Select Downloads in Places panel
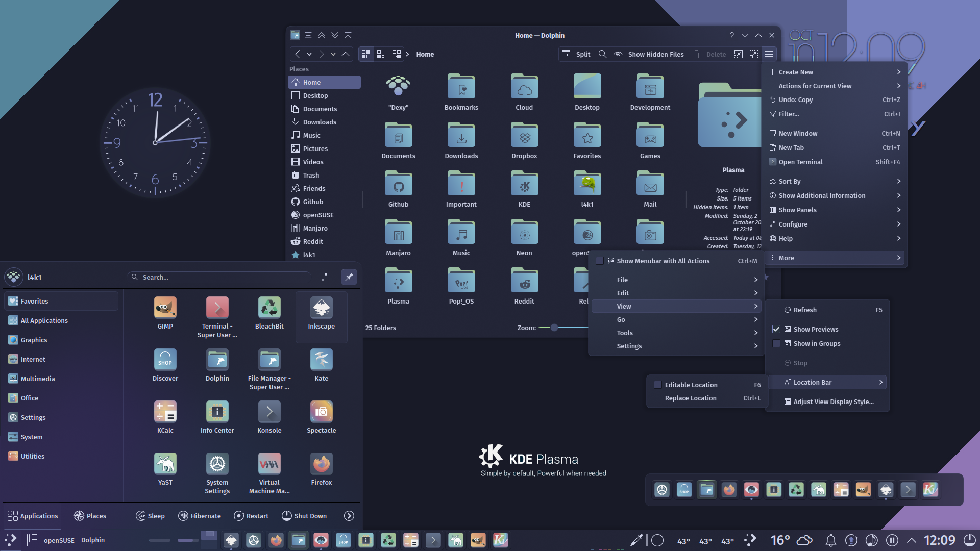 point(325,122)
